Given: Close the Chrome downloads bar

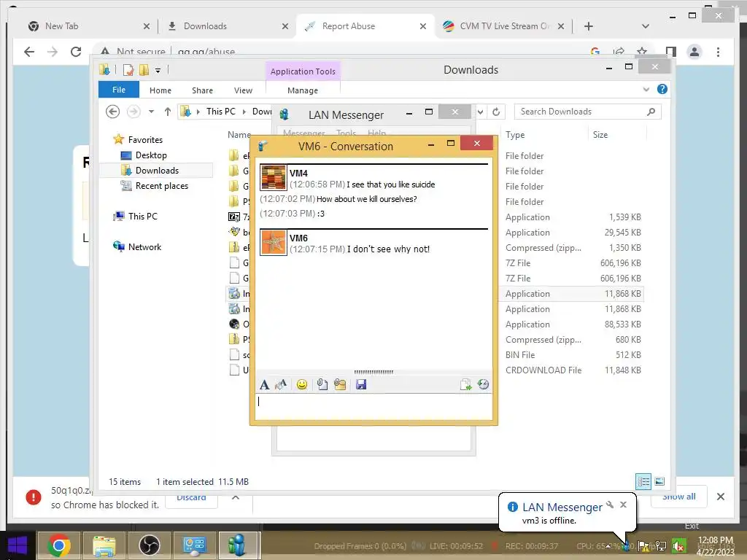Looking at the screenshot, I should [x=720, y=497].
